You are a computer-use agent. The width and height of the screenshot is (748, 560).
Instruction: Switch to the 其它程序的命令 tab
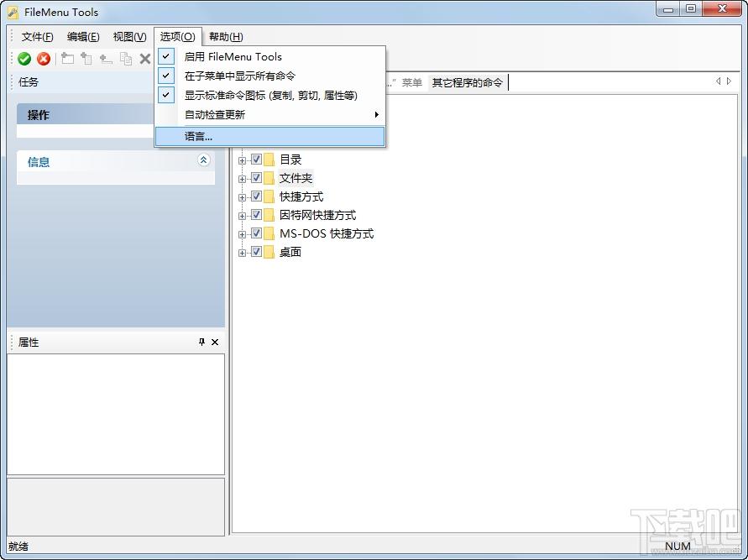[x=467, y=82]
